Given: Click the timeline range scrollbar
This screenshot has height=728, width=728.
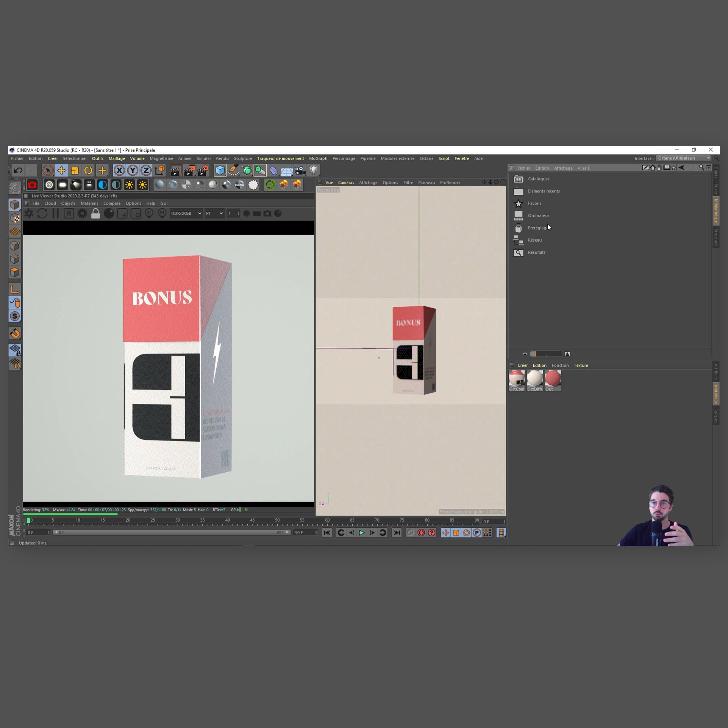Looking at the screenshot, I should click(172, 533).
